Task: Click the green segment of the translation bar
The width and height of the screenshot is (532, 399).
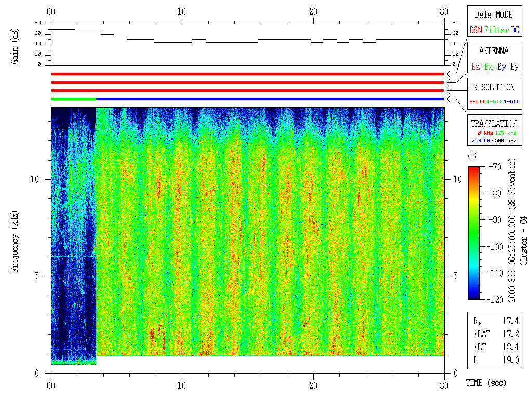Action: click(x=74, y=99)
